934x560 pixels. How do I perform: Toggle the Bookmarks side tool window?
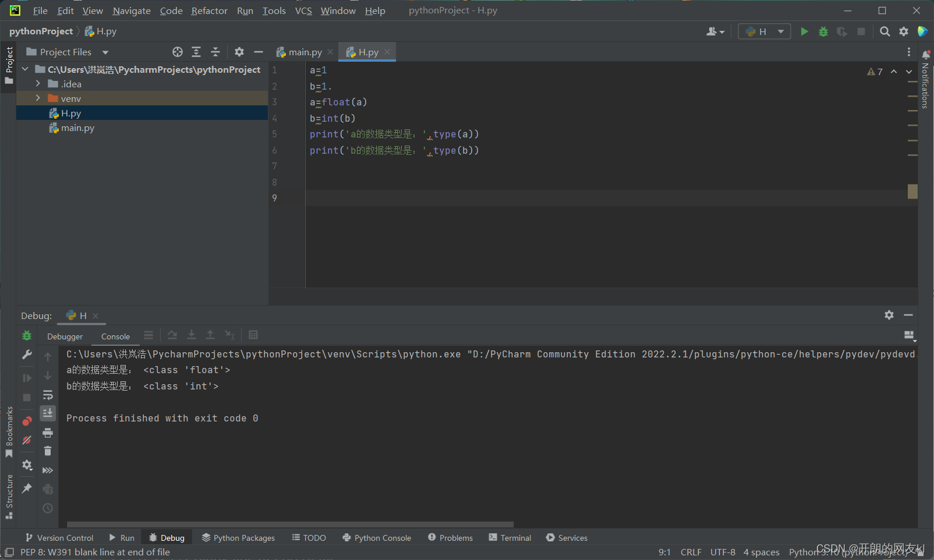pyautogui.click(x=9, y=432)
